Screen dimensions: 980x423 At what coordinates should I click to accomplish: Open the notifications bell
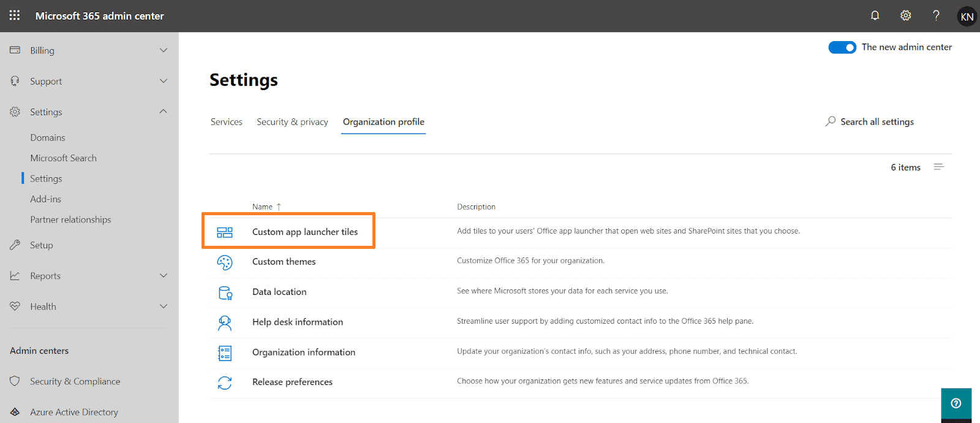(875, 15)
